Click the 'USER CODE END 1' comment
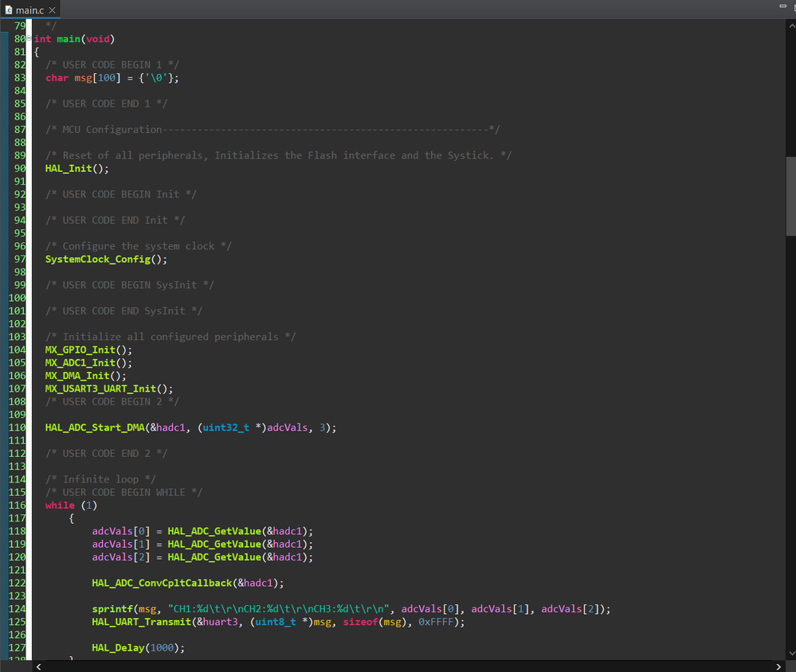 click(x=106, y=104)
